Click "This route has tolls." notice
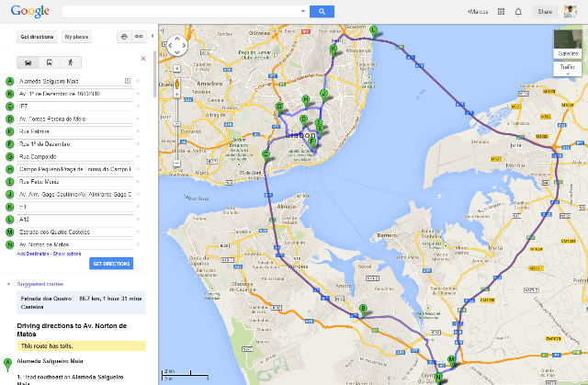588x385 pixels. pos(82,346)
